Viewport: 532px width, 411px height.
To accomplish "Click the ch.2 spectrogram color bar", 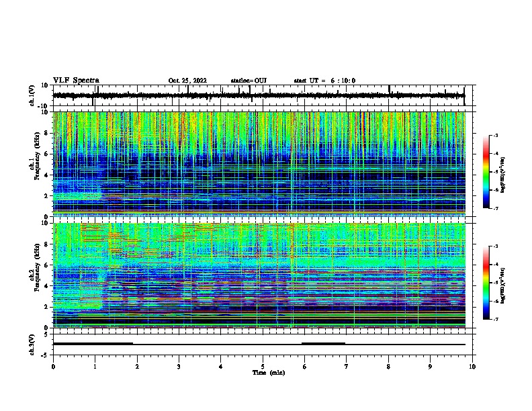I will coord(486,283).
